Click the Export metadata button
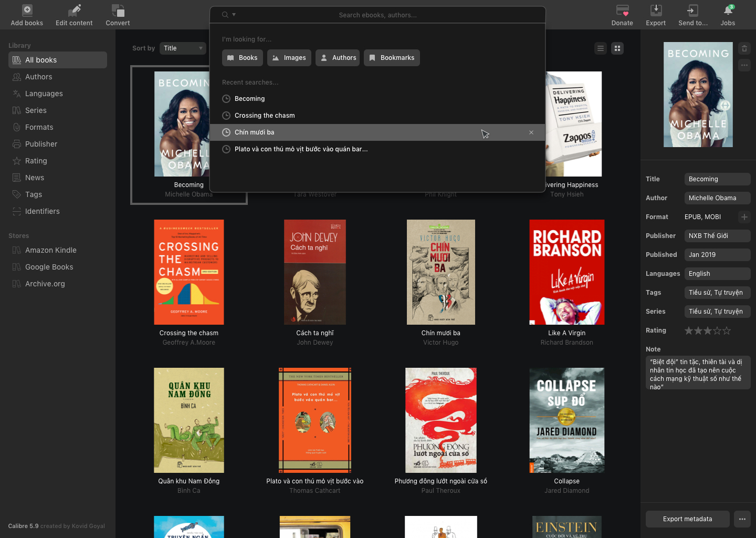756x538 pixels. (688, 519)
